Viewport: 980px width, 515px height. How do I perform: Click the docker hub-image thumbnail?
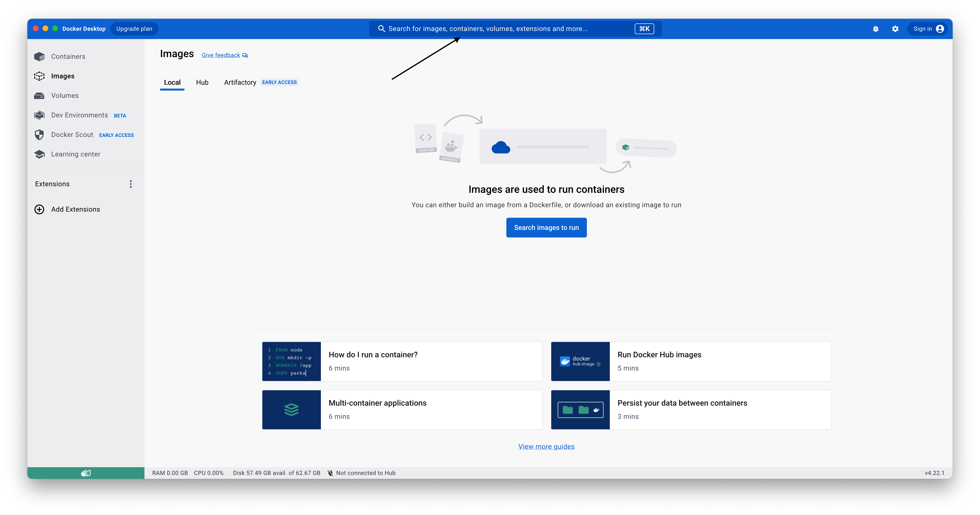pyautogui.click(x=580, y=362)
